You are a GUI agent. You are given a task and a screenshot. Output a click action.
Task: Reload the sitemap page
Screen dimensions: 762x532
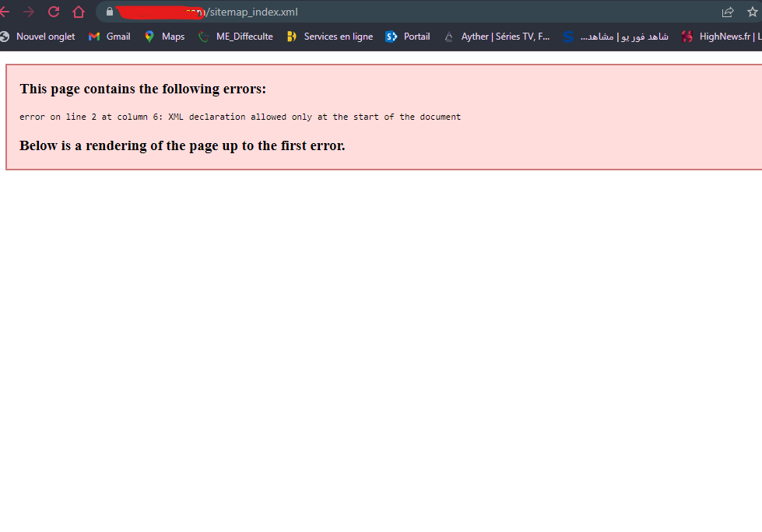[x=54, y=12]
